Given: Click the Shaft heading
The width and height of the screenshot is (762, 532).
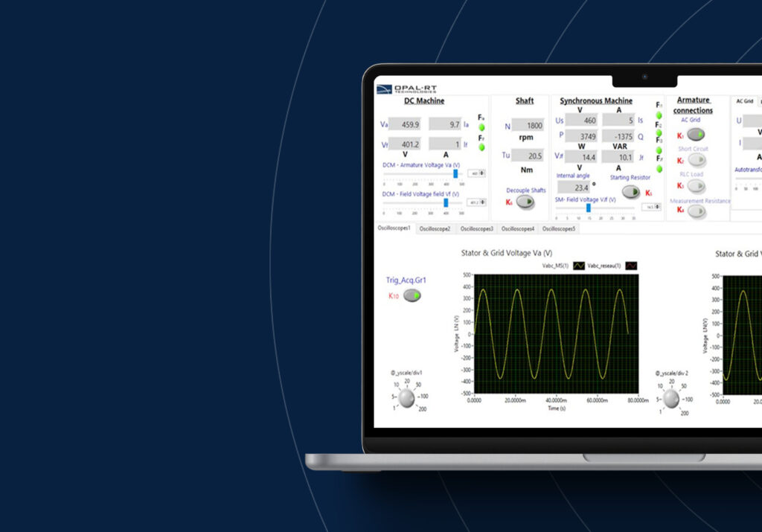Looking at the screenshot, I should click(x=525, y=100).
